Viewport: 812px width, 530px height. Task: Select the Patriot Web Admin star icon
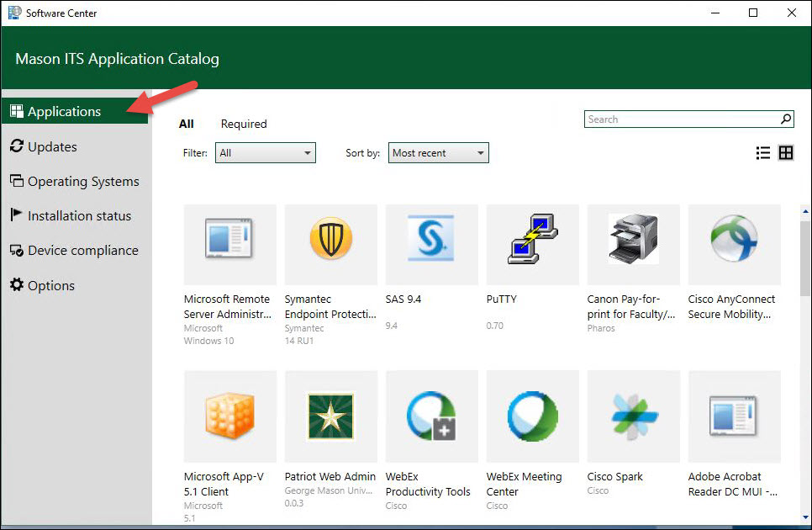click(x=330, y=416)
